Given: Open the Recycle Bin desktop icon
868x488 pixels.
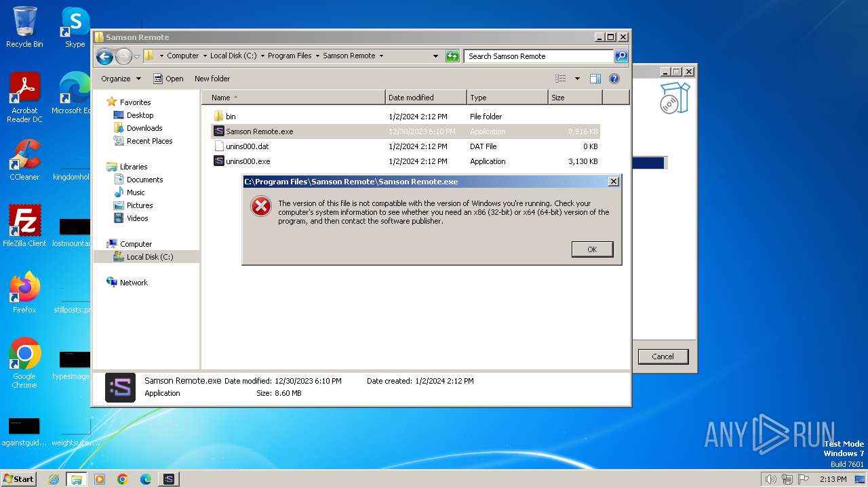Looking at the screenshot, I should pyautogui.click(x=24, y=27).
